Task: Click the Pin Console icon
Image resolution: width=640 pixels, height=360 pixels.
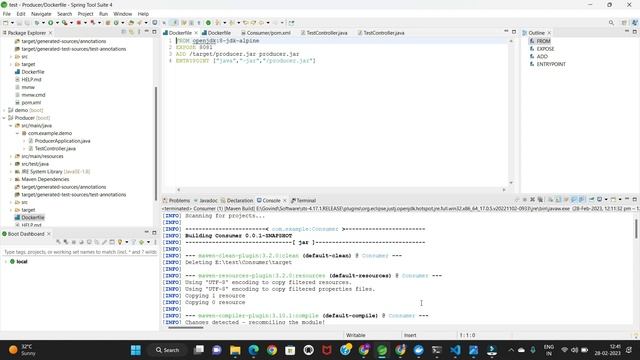Action: tap(591, 200)
